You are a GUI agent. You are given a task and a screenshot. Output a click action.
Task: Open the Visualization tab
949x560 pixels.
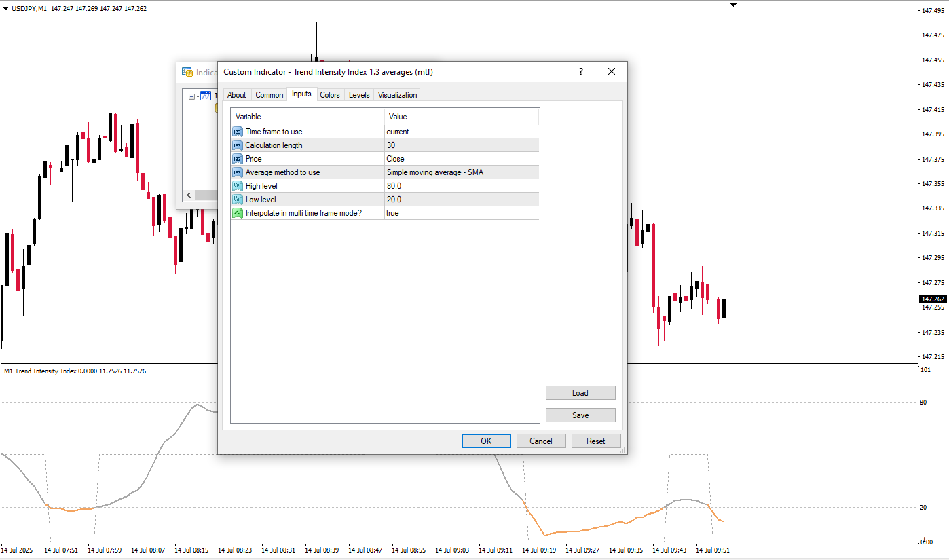(x=397, y=95)
